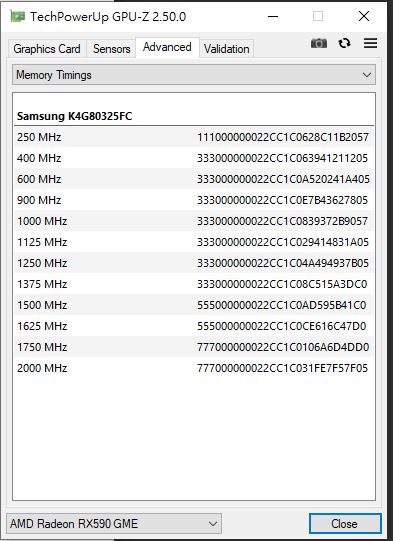Click timing value 333000000022CC1C0E7B43627805
The height and width of the screenshot is (541, 393).
[x=283, y=200]
